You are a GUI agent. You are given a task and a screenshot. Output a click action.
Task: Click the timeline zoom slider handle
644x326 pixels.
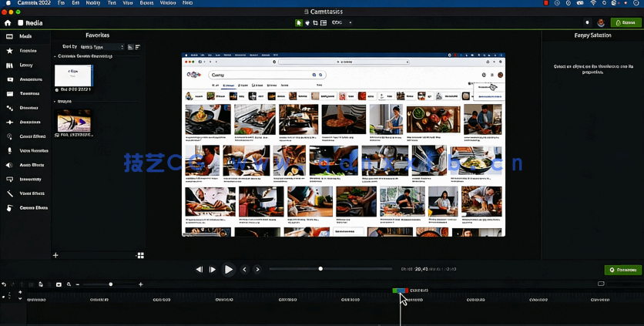pyautogui.click(x=111, y=284)
